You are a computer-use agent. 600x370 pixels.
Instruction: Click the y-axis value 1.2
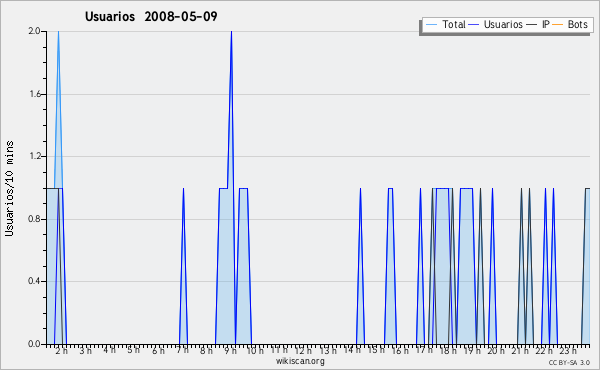coord(34,156)
